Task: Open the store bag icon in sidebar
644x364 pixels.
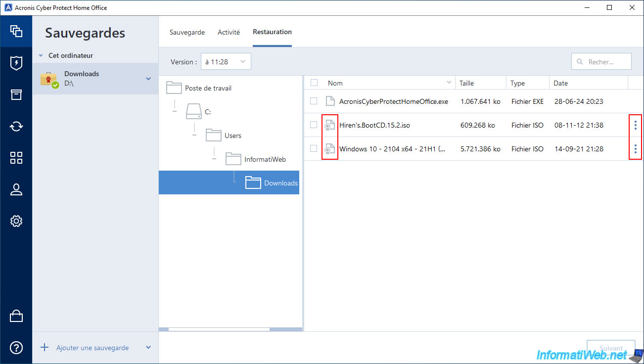Action: 16,316
